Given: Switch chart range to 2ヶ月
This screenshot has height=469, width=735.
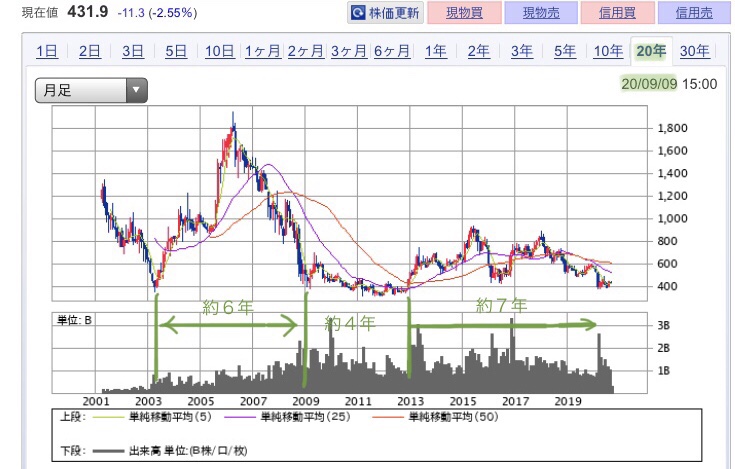Looking at the screenshot, I should click(306, 51).
